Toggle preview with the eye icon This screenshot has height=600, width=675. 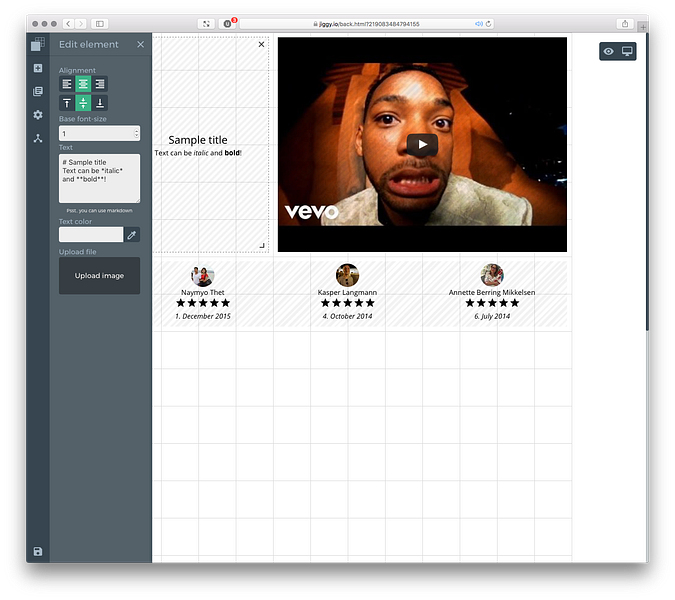point(608,51)
